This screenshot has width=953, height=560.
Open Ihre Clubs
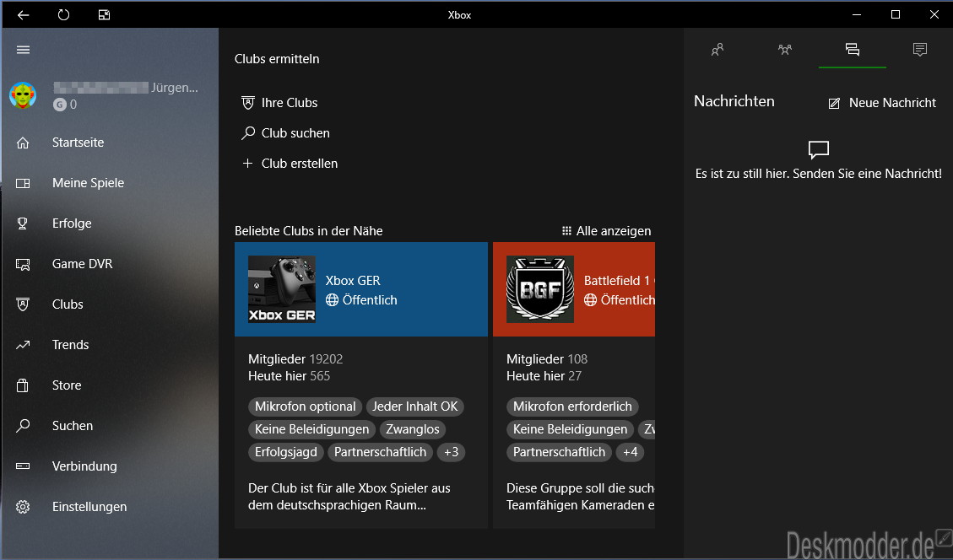click(x=290, y=103)
